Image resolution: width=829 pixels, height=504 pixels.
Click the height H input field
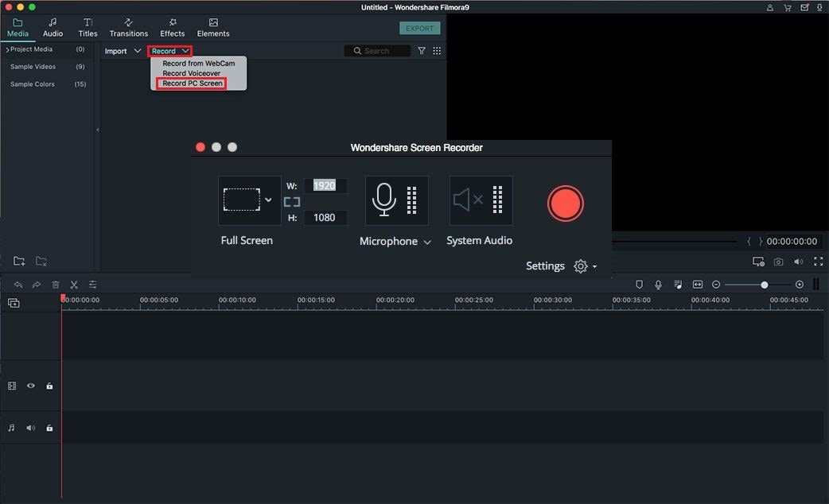click(x=325, y=218)
